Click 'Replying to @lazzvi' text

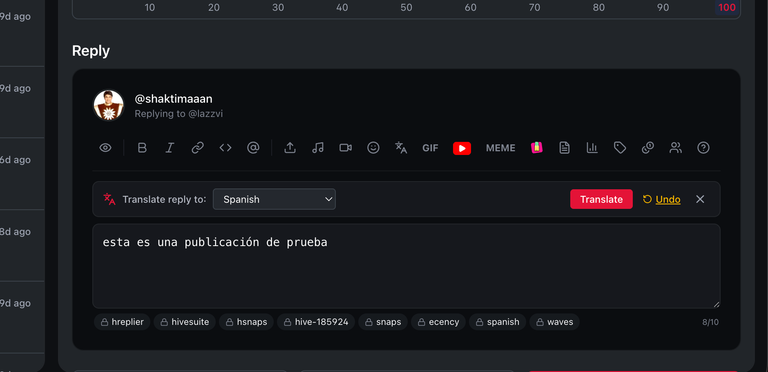[x=179, y=114]
